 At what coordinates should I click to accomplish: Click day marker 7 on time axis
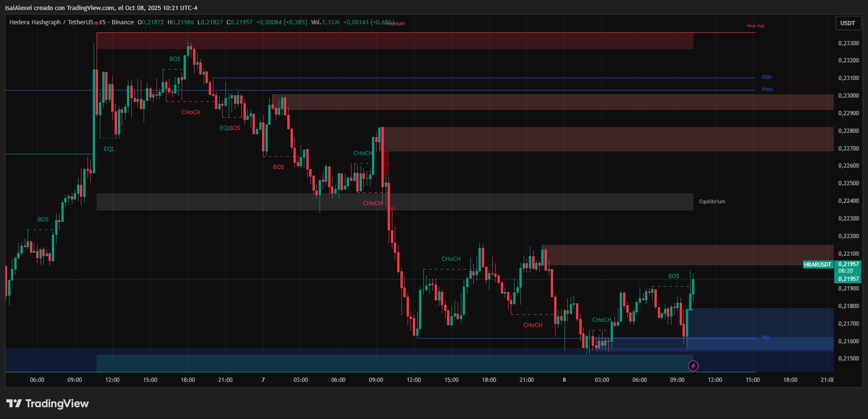coord(263,380)
